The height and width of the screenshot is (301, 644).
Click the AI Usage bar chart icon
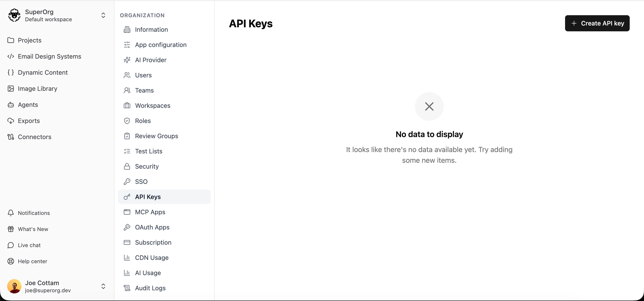click(x=127, y=273)
